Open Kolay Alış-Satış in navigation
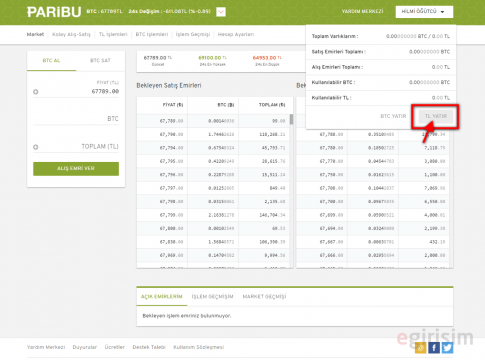Screen dimensions: 485x360 tap(71, 34)
